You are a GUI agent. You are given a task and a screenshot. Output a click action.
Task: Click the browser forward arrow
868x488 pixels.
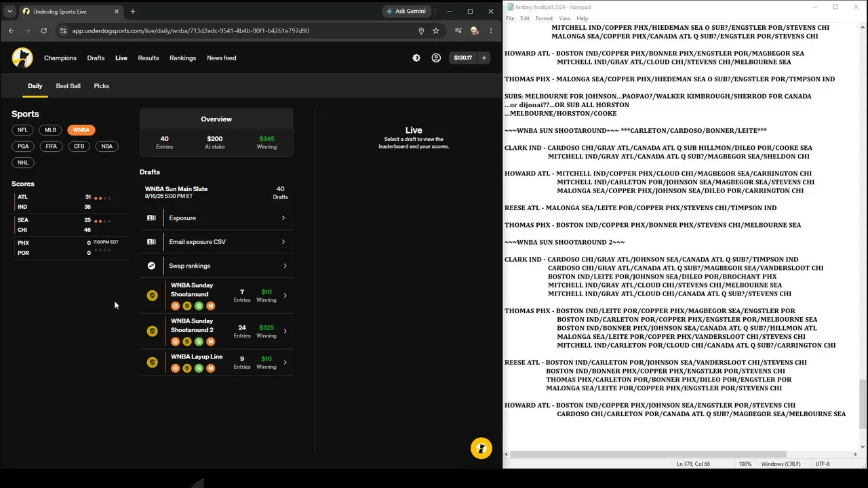[27, 30]
